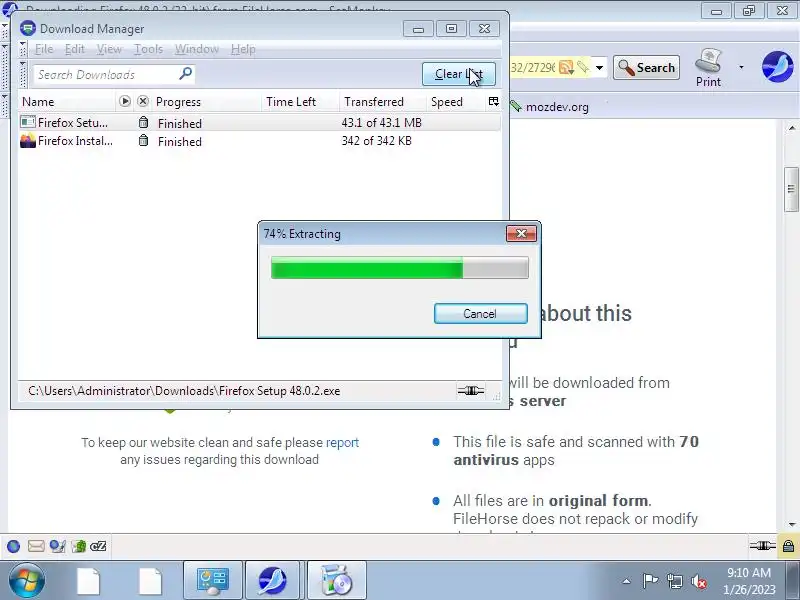Click the extraction progress bar
This screenshot has height=600, width=800.
399,268
